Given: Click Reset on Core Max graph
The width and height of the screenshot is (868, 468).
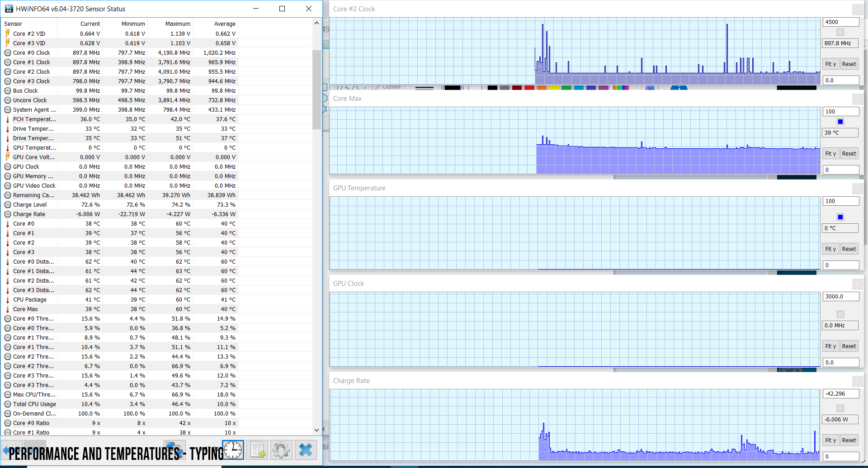Looking at the screenshot, I should pyautogui.click(x=849, y=154).
